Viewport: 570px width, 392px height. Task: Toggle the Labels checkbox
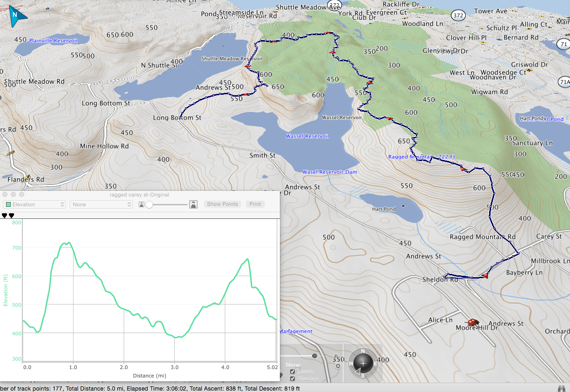292,371
